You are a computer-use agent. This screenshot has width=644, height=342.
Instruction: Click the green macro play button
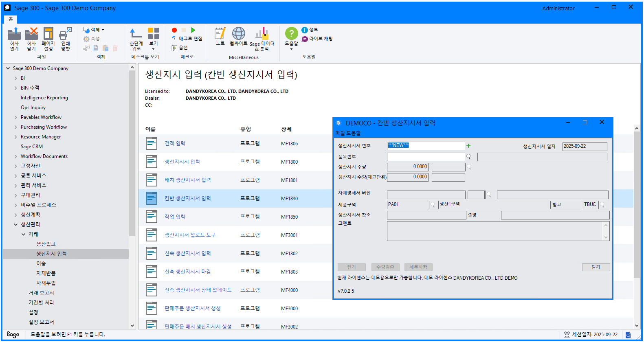[193, 30]
